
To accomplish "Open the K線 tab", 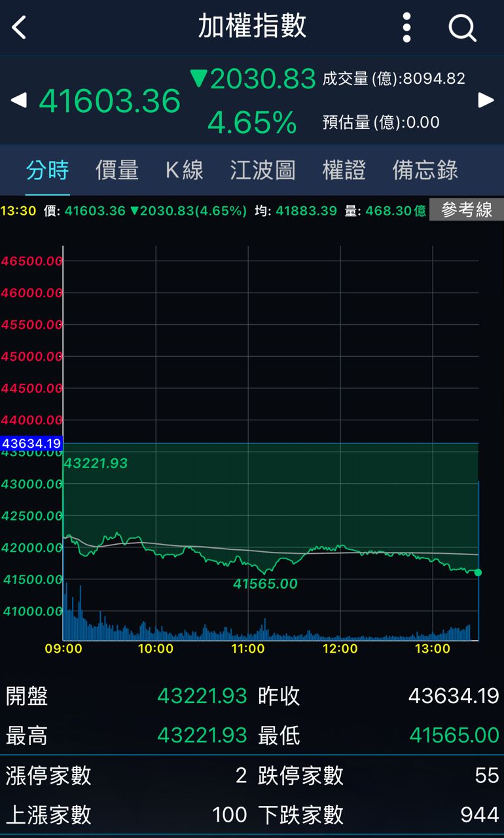I will [x=184, y=170].
